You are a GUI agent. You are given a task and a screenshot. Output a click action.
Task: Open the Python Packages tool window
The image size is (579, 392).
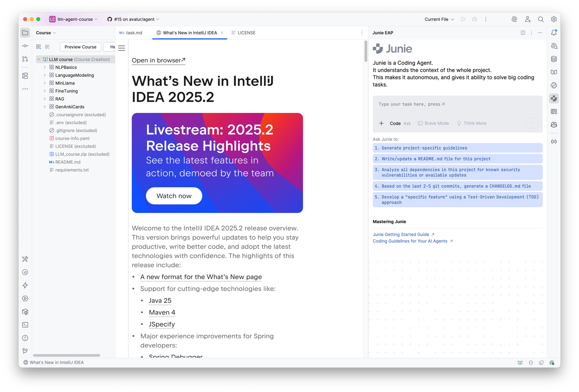[x=554, y=85]
